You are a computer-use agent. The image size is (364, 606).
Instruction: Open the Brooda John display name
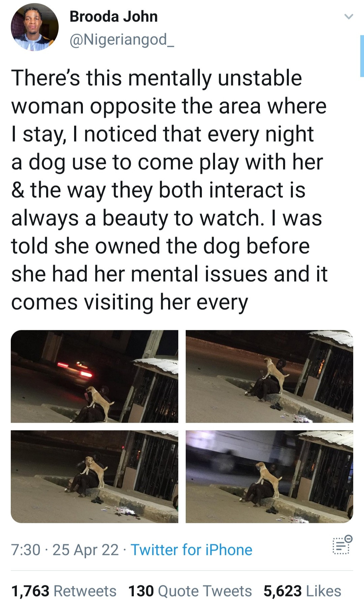(x=114, y=17)
